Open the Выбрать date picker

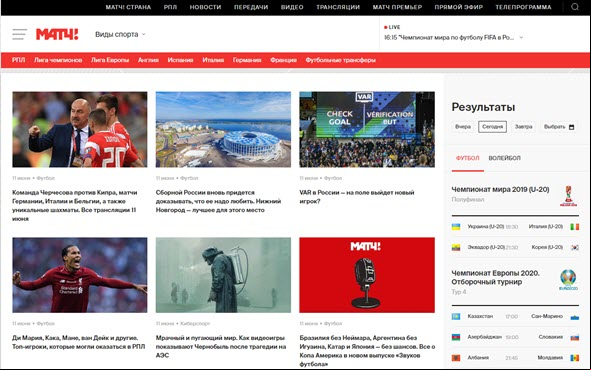click(559, 127)
